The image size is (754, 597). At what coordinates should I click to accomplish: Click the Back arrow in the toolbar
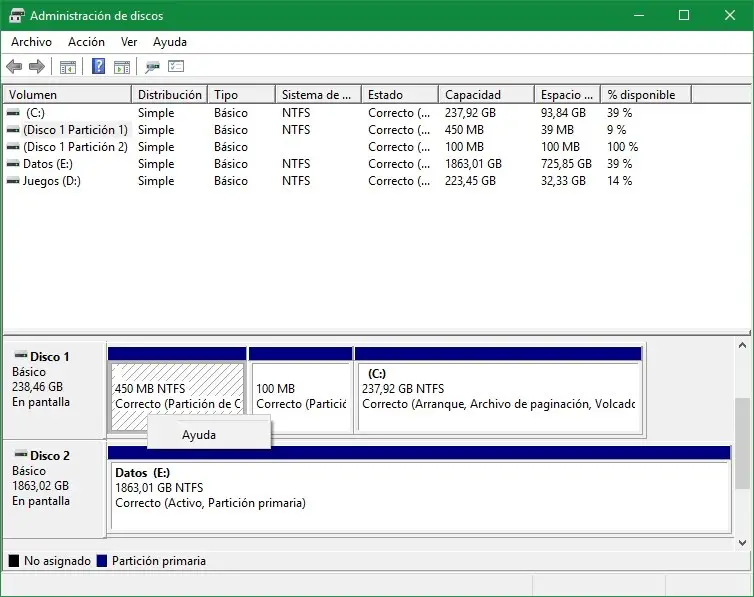14,67
